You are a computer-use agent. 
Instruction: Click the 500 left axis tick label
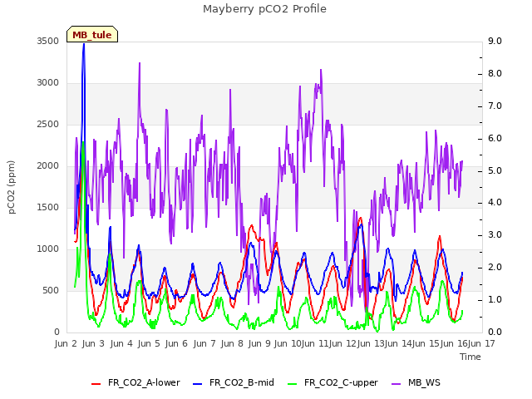pos(51,290)
